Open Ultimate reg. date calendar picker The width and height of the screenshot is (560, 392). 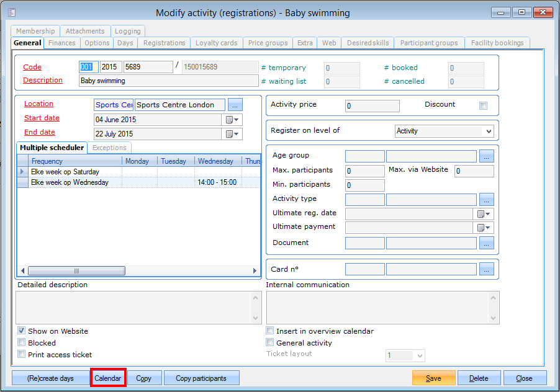coord(484,214)
